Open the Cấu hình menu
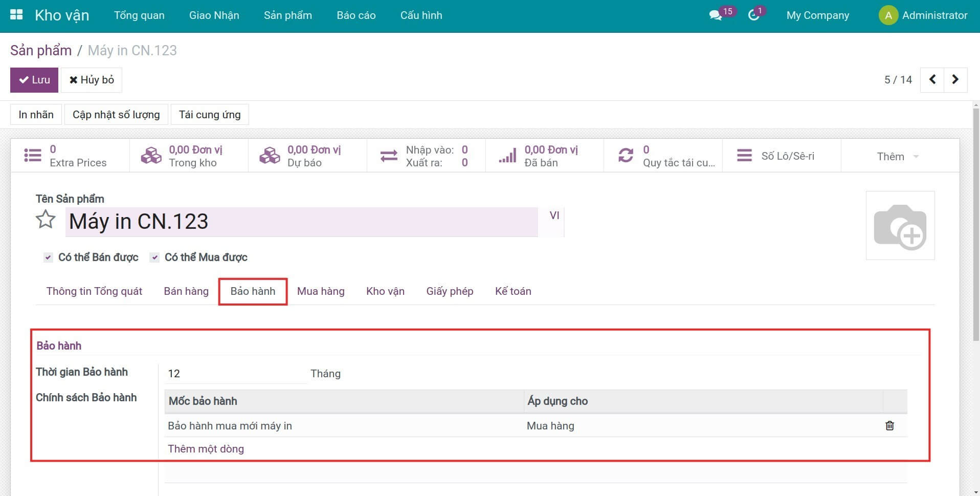 pos(421,15)
